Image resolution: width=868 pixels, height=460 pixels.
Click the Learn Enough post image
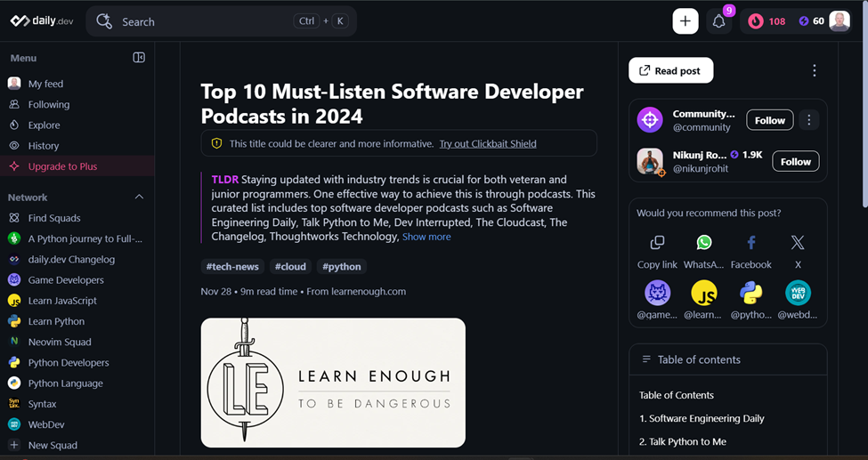(333, 383)
